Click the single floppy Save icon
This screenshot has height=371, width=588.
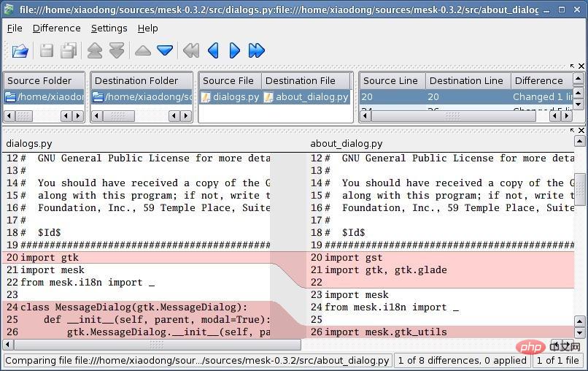tap(47, 50)
